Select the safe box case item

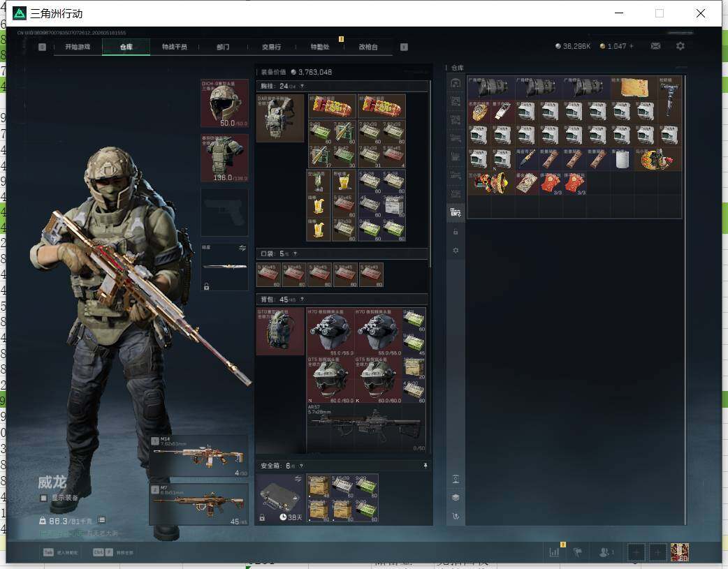(280, 498)
